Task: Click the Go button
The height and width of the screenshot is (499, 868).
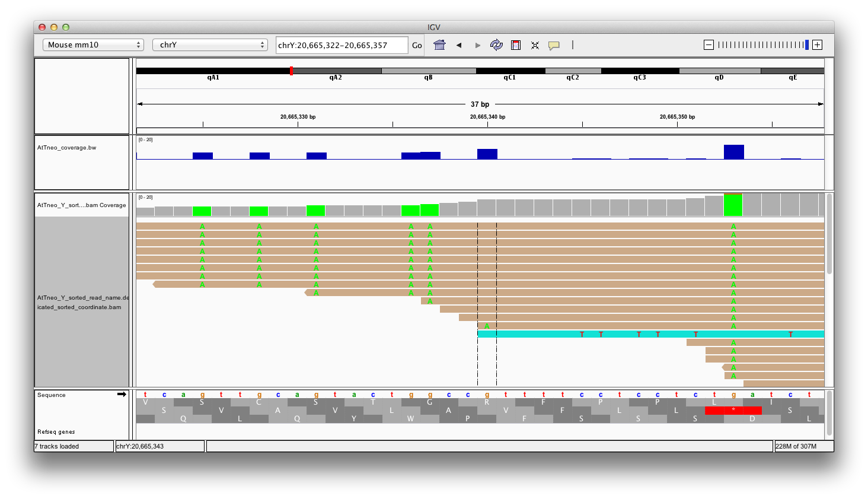Action: (x=417, y=45)
